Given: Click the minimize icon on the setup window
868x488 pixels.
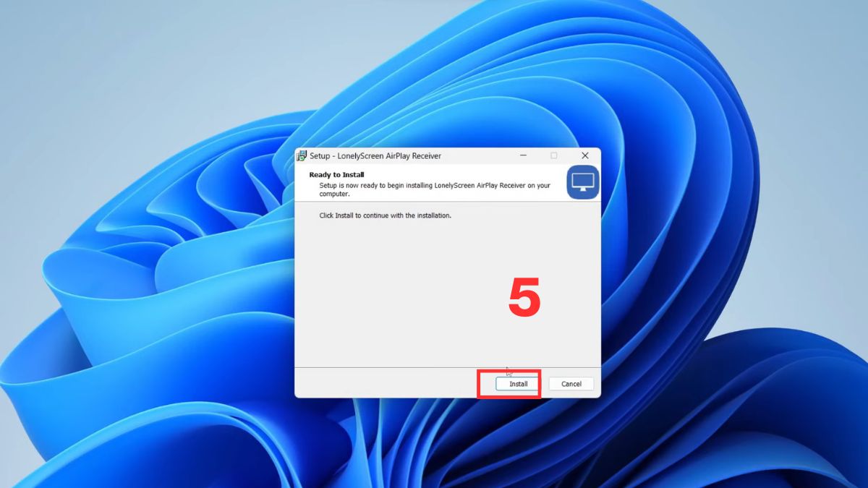Looking at the screenshot, I should tap(523, 155).
